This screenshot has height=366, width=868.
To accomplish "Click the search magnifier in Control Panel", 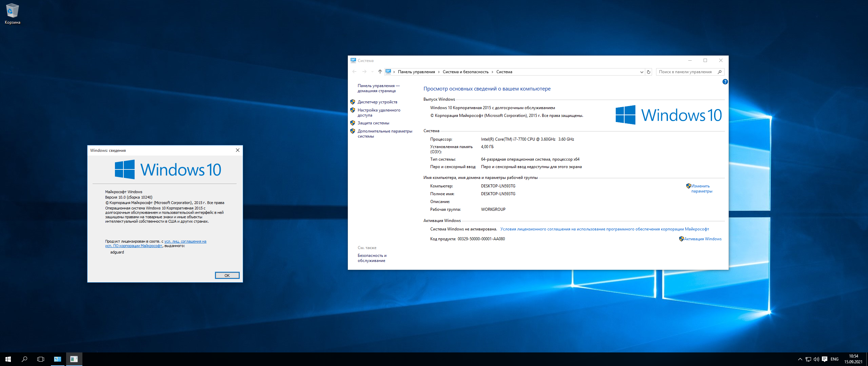I will pos(720,72).
